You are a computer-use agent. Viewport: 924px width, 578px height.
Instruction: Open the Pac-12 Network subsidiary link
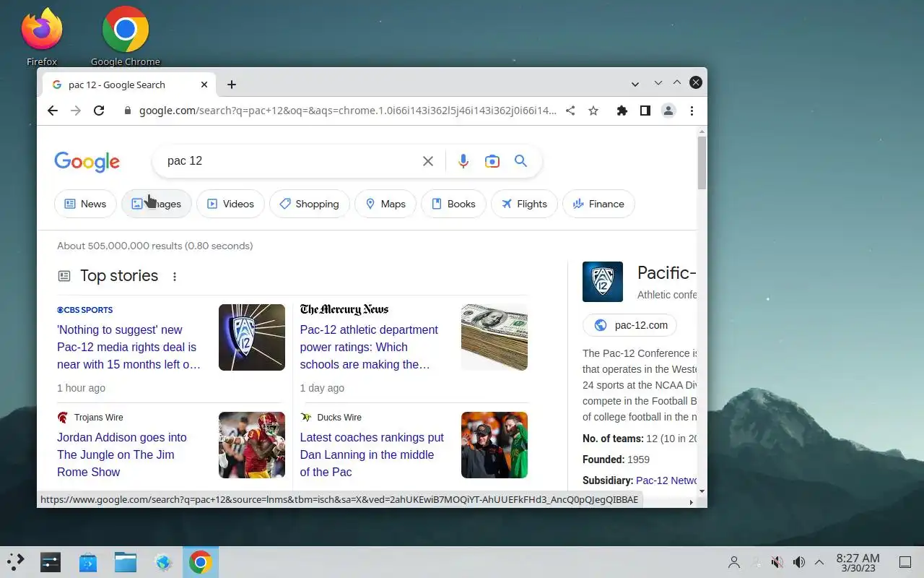click(666, 480)
